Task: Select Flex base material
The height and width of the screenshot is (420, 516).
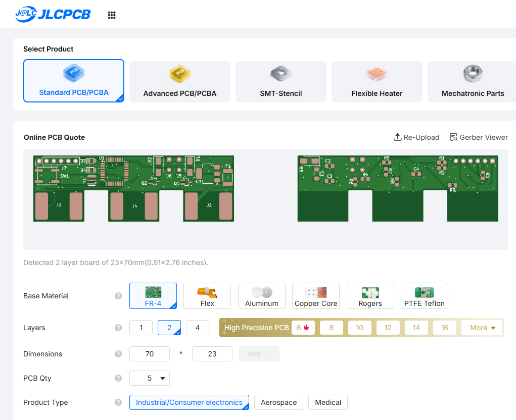Action: [x=207, y=296]
